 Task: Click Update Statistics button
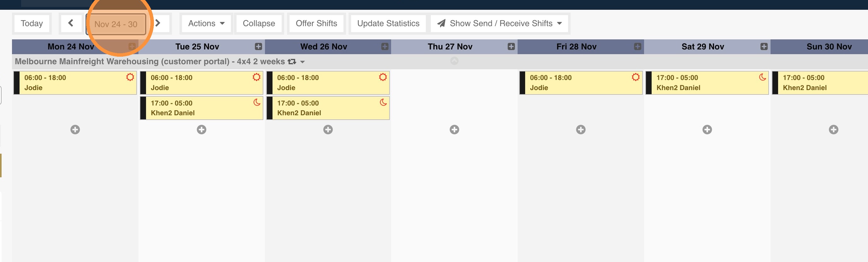(388, 24)
